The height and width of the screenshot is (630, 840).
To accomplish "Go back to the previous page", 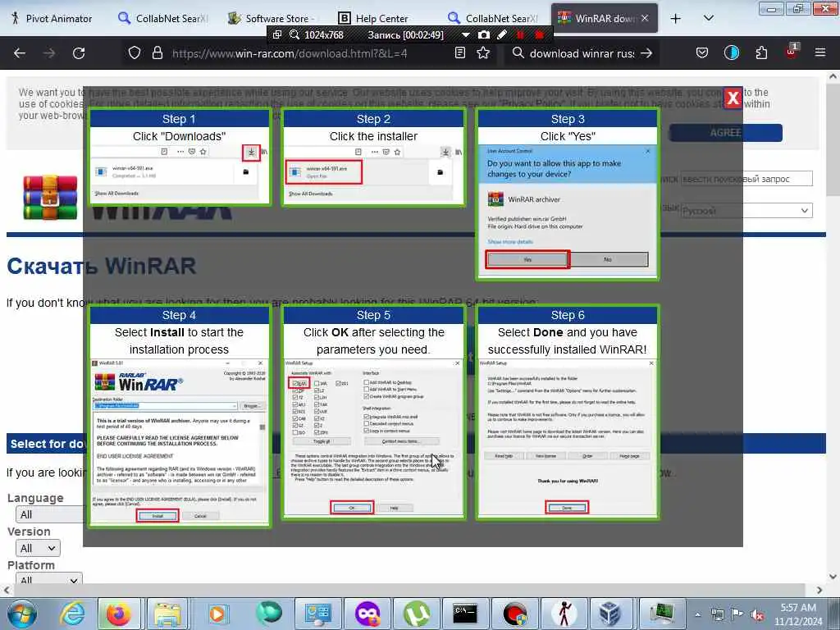I will (20, 53).
